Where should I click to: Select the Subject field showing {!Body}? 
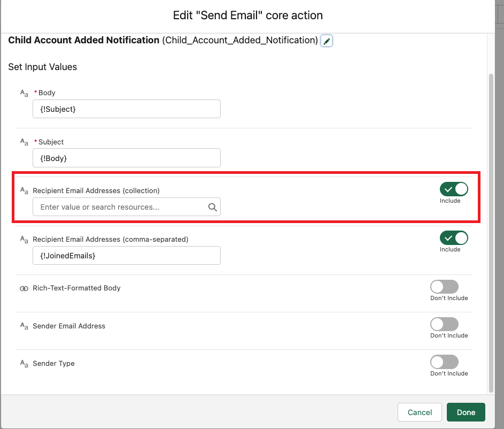pos(126,158)
